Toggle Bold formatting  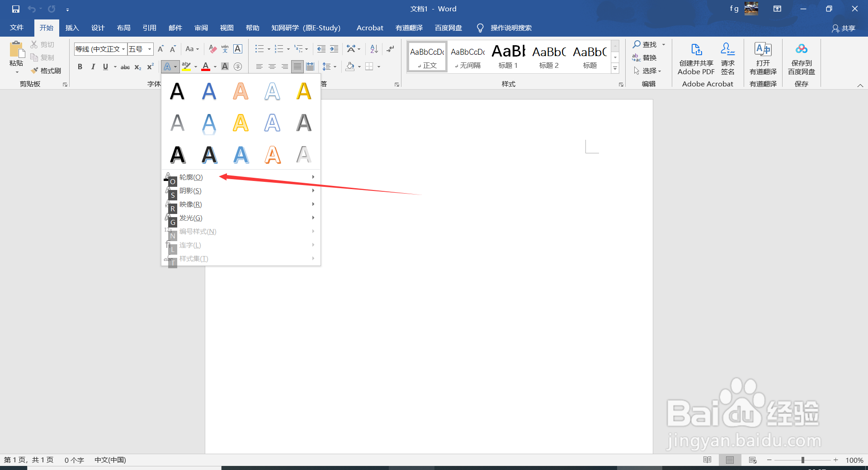click(80, 66)
